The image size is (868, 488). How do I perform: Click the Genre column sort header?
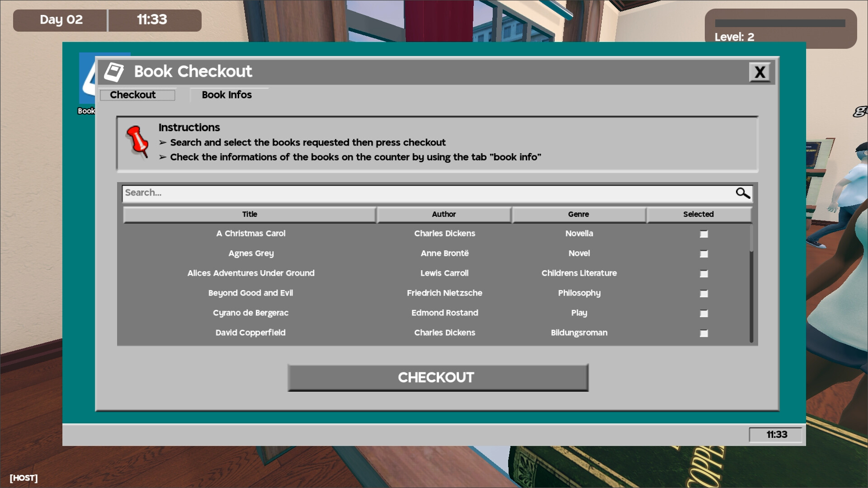[x=578, y=214]
